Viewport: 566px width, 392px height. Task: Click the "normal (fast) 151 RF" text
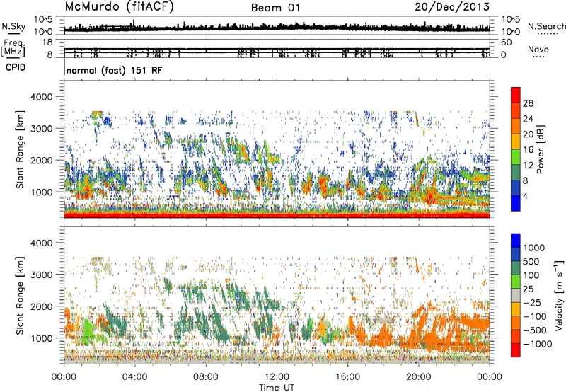tap(115, 70)
